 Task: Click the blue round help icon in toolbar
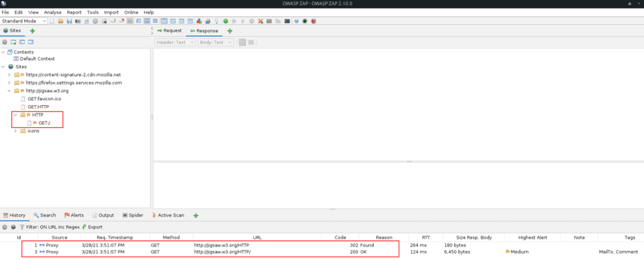click(x=296, y=21)
